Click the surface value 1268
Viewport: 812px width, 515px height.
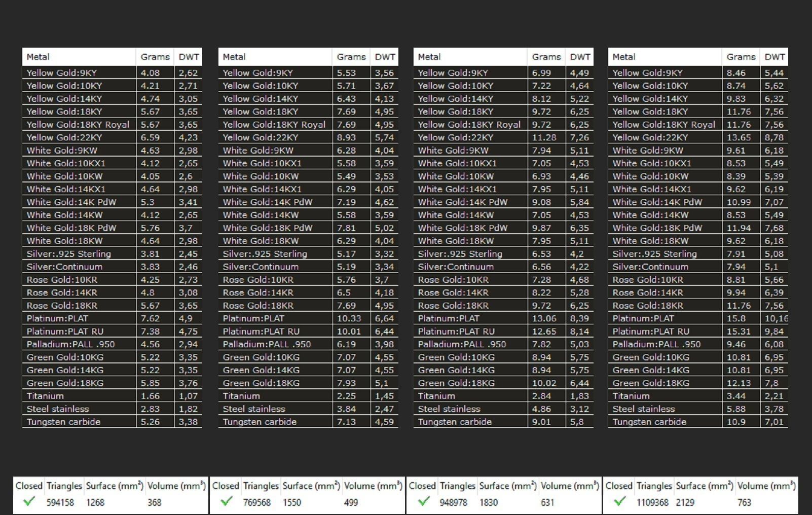95,502
